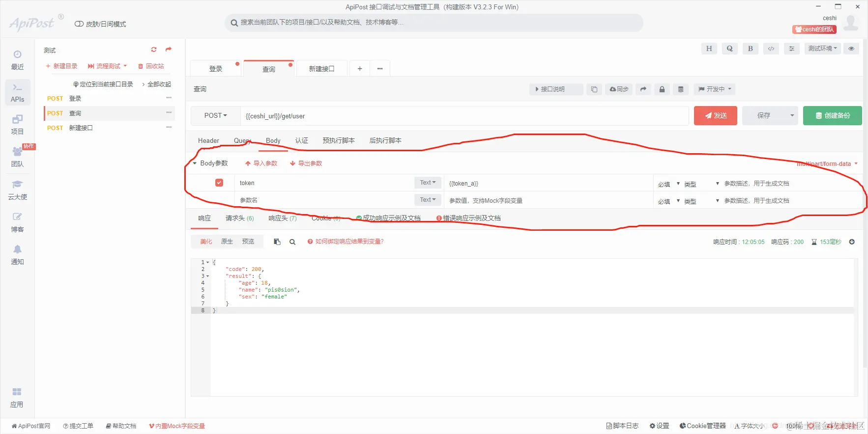Open 如何绑定响应结果到变量? help link
The height and width of the screenshot is (434, 868).
346,242
